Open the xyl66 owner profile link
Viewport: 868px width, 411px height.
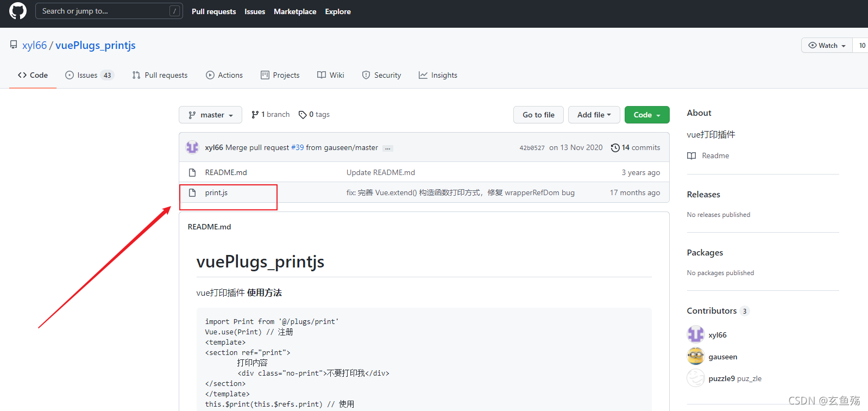pos(35,45)
